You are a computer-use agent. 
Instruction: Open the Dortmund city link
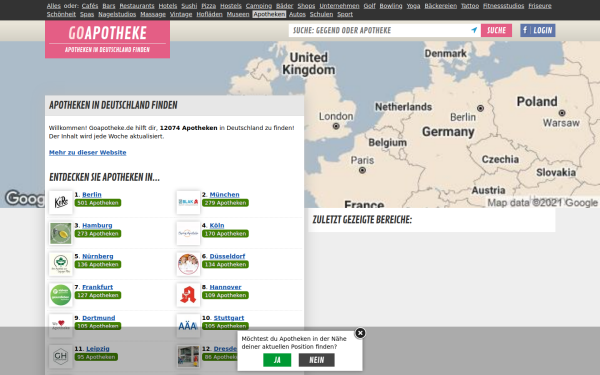[99, 318]
